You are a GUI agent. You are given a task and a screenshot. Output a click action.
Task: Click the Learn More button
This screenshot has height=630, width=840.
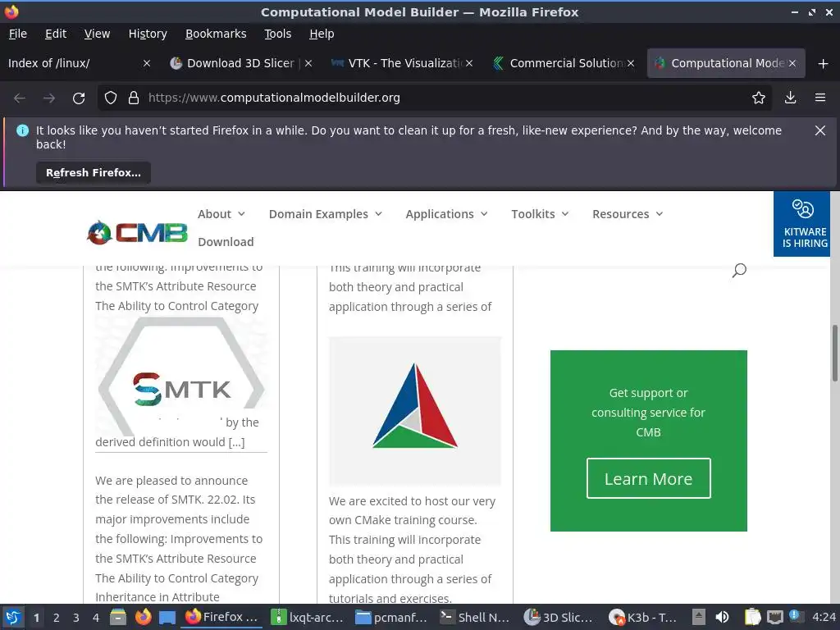point(648,478)
